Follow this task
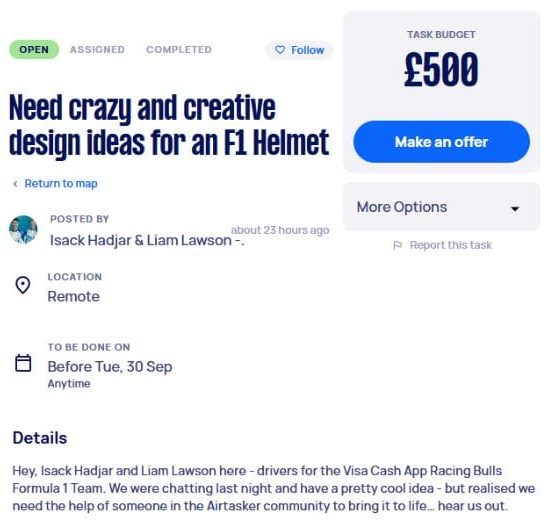 click(299, 50)
